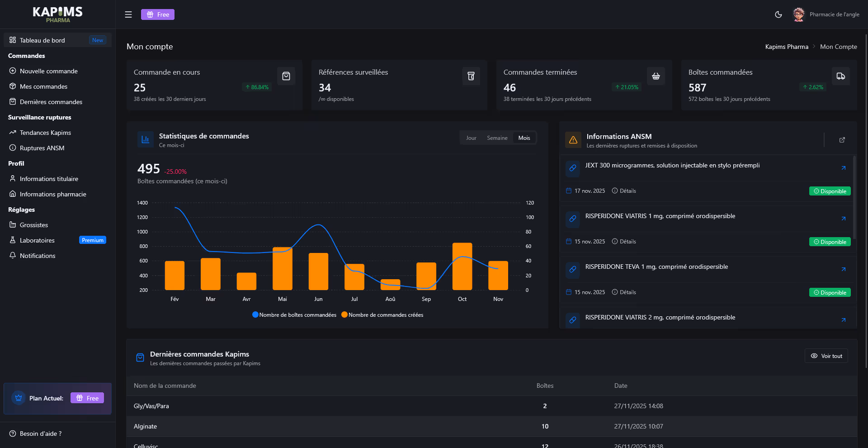Image resolution: width=868 pixels, height=448 pixels.
Task: Open the hamburger menu icon
Action: coord(128,14)
